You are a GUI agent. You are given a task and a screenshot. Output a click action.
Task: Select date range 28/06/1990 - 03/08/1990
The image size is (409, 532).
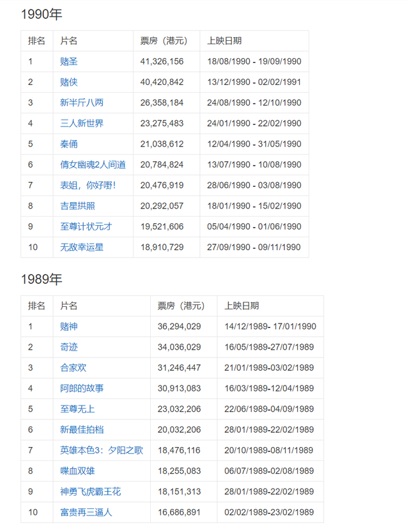[x=254, y=185]
